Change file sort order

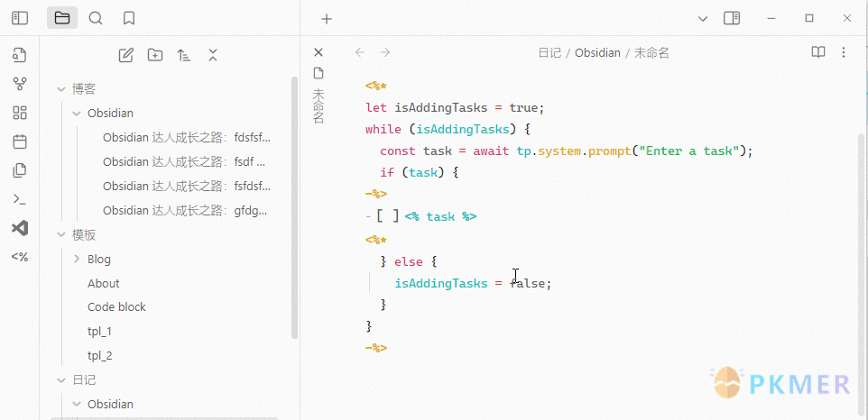184,55
